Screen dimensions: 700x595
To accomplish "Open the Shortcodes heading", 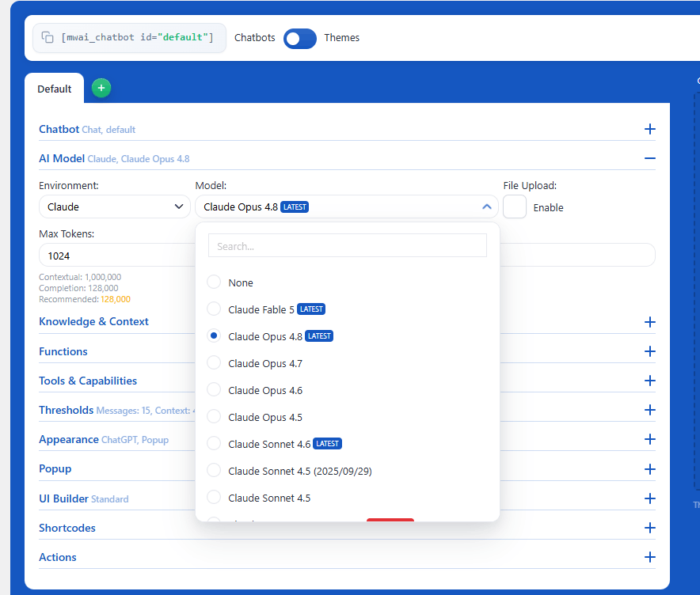I will point(67,528).
